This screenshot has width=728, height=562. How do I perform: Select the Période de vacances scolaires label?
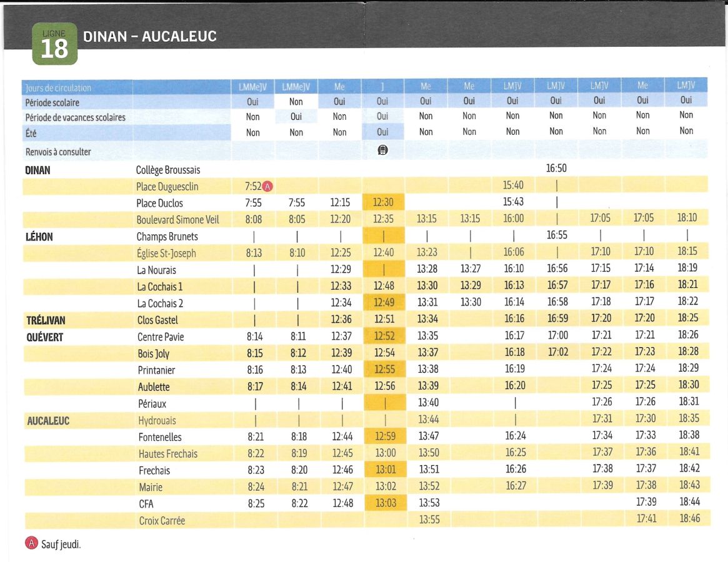[x=75, y=117]
